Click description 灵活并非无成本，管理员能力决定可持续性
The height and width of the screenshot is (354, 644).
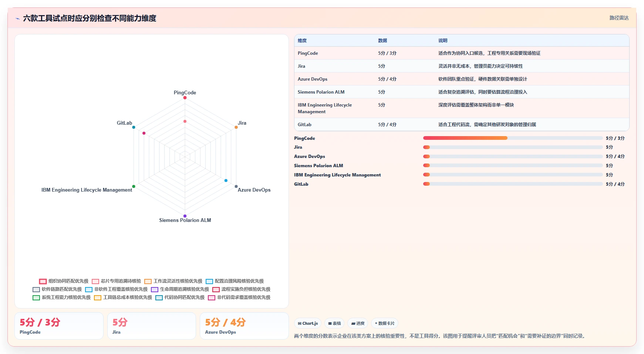[x=481, y=66]
